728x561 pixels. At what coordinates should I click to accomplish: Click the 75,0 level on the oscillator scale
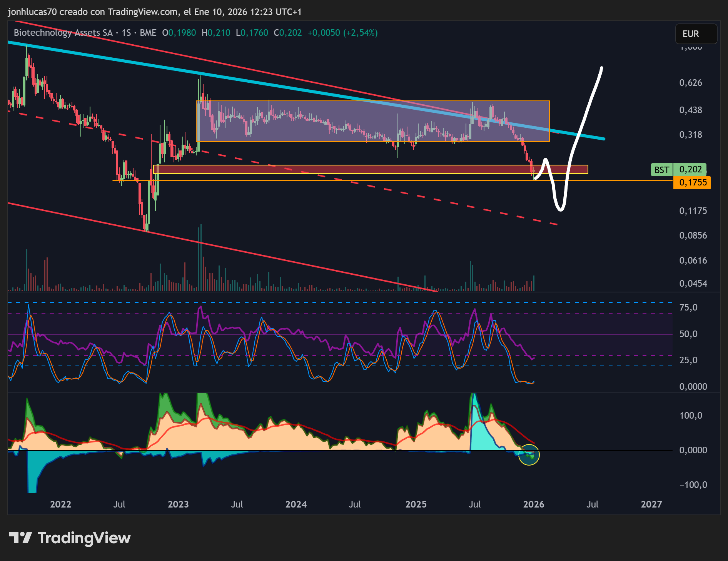pos(688,307)
